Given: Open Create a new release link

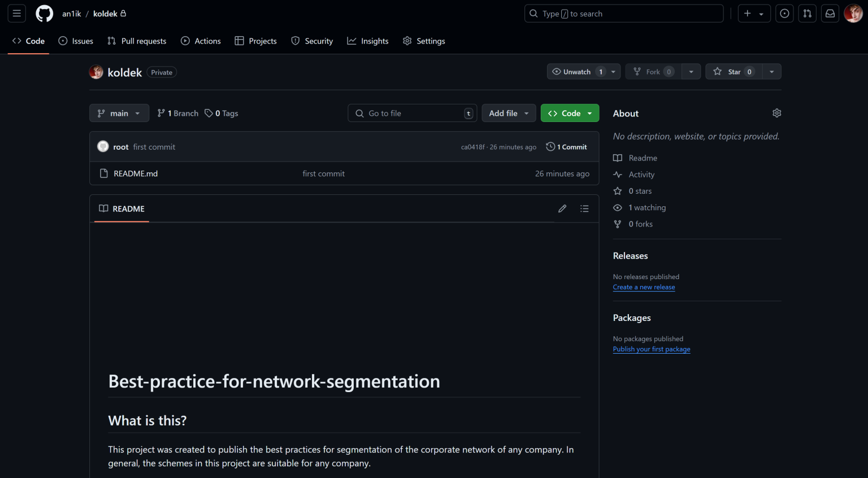Looking at the screenshot, I should click(644, 287).
